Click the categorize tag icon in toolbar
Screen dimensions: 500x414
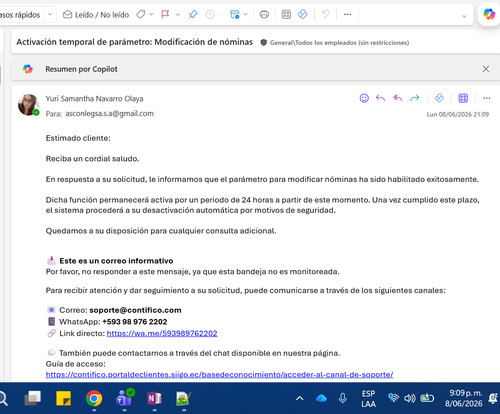pos(141,14)
